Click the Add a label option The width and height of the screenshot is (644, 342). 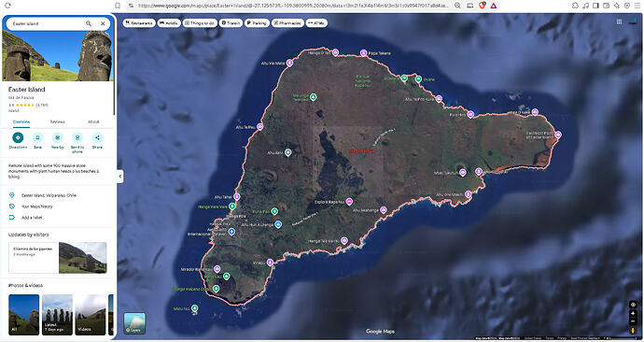58,218
